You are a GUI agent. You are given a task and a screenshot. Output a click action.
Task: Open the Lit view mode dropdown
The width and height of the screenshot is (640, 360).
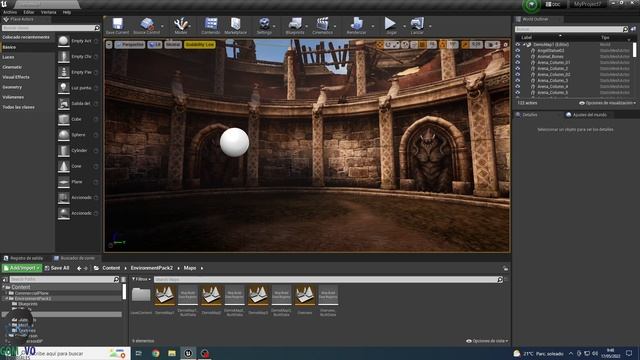[x=155, y=44]
